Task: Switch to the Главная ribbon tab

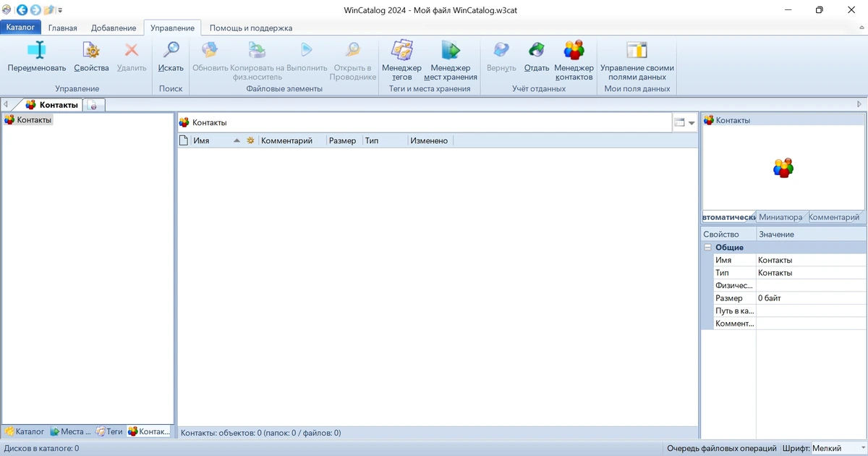Action: pos(63,28)
